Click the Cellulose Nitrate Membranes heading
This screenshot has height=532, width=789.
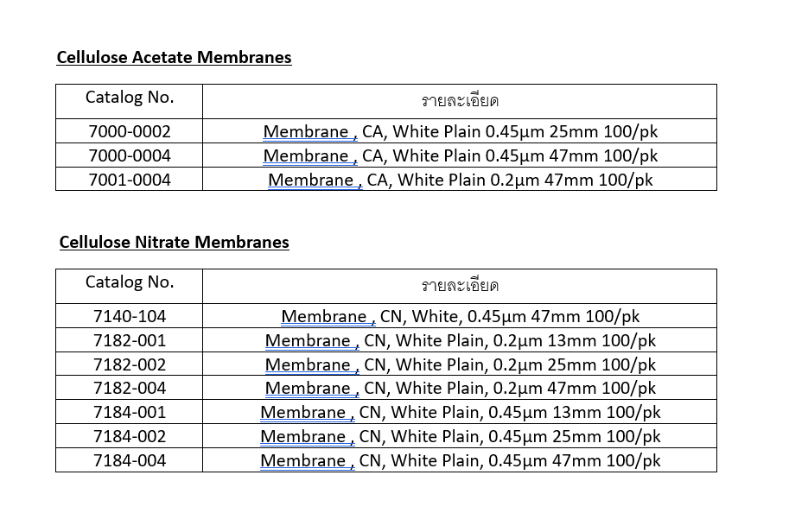(x=174, y=242)
